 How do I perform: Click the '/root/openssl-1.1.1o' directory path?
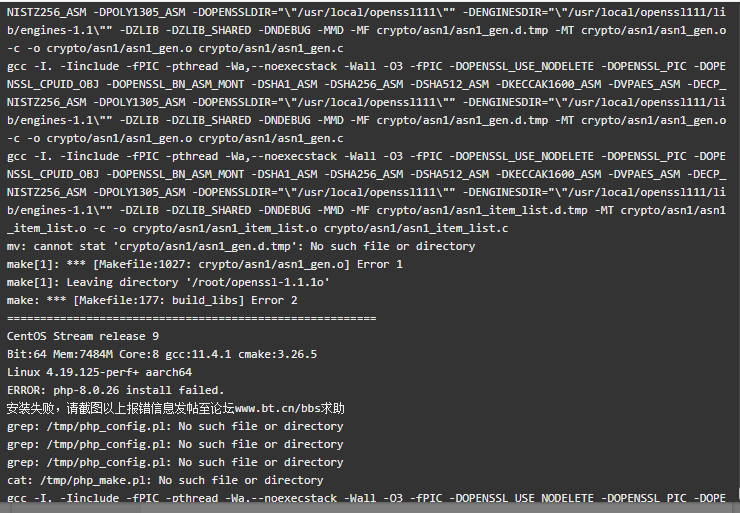(258, 282)
